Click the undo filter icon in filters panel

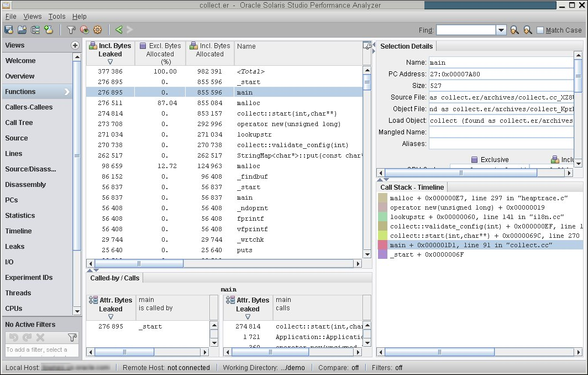(13, 337)
